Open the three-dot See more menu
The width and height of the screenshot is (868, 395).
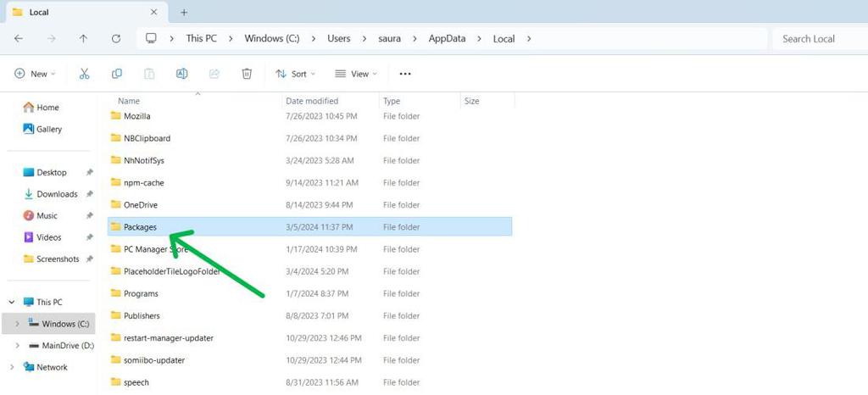coord(405,74)
